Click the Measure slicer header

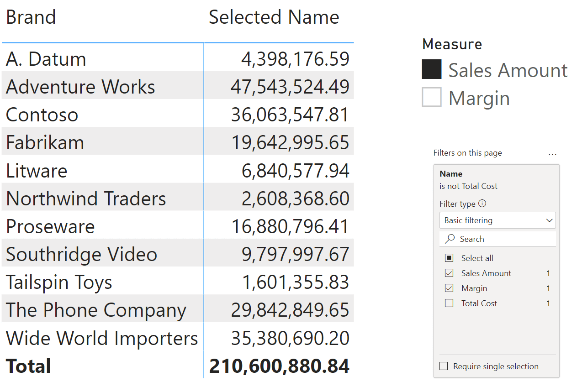[452, 44]
